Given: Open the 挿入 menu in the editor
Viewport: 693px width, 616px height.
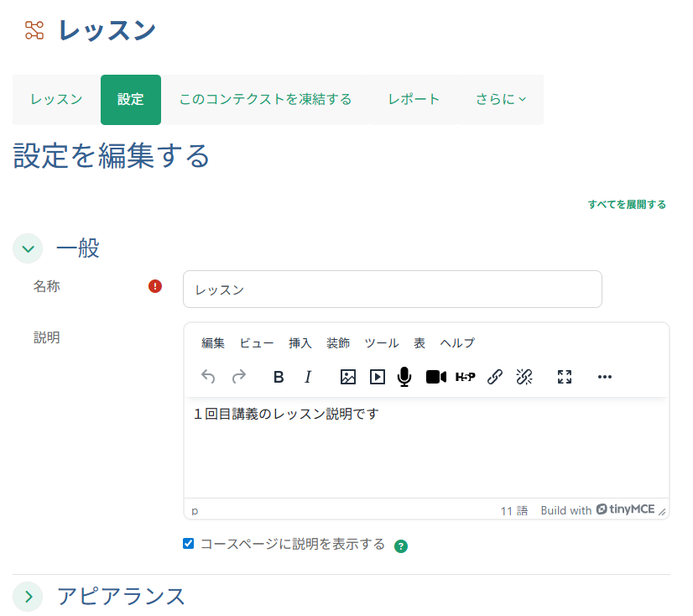Looking at the screenshot, I should (x=300, y=342).
